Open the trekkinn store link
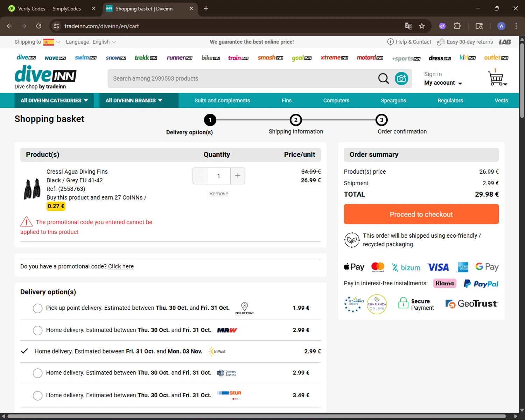525x420 pixels. pos(146,57)
